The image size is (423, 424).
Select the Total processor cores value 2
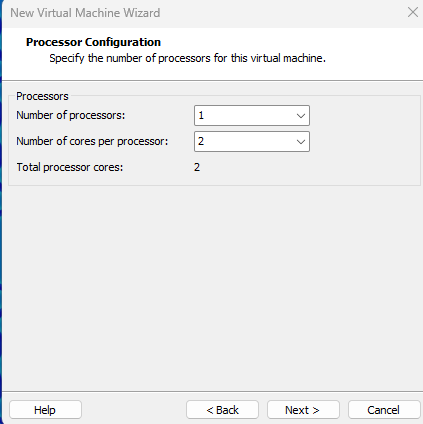(x=197, y=167)
